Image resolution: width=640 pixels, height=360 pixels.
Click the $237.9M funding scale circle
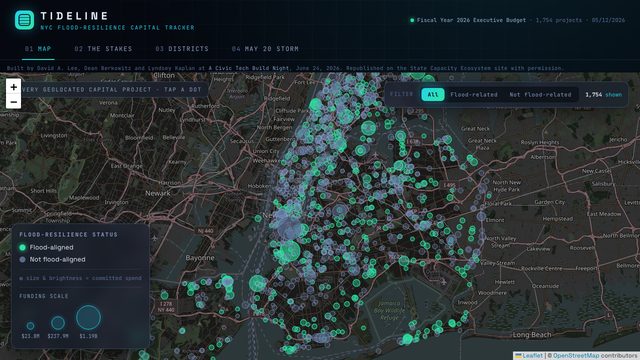tap(58, 323)
